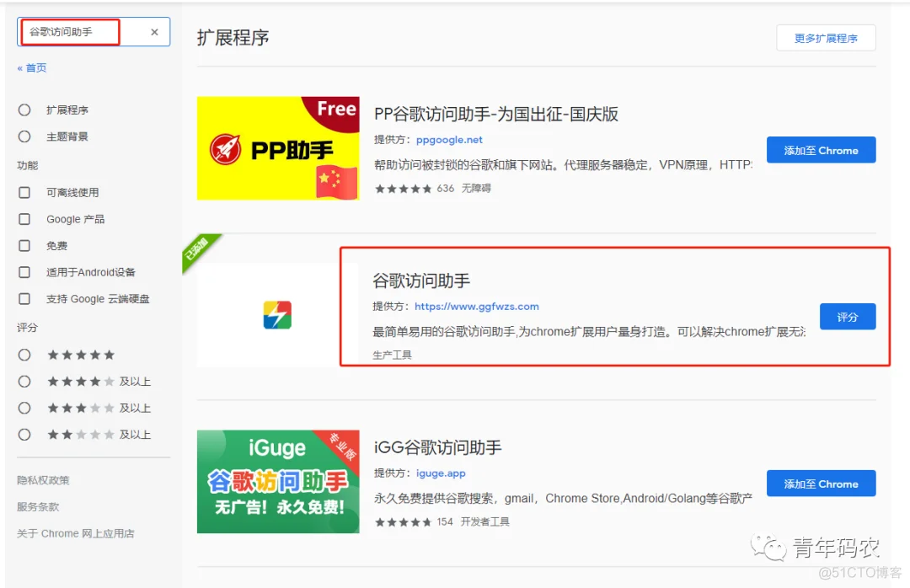This screenshot has width=910, height=588.
Task: Add iGG谷歌访问助手 to Chrome
Action: coord(821,484)
